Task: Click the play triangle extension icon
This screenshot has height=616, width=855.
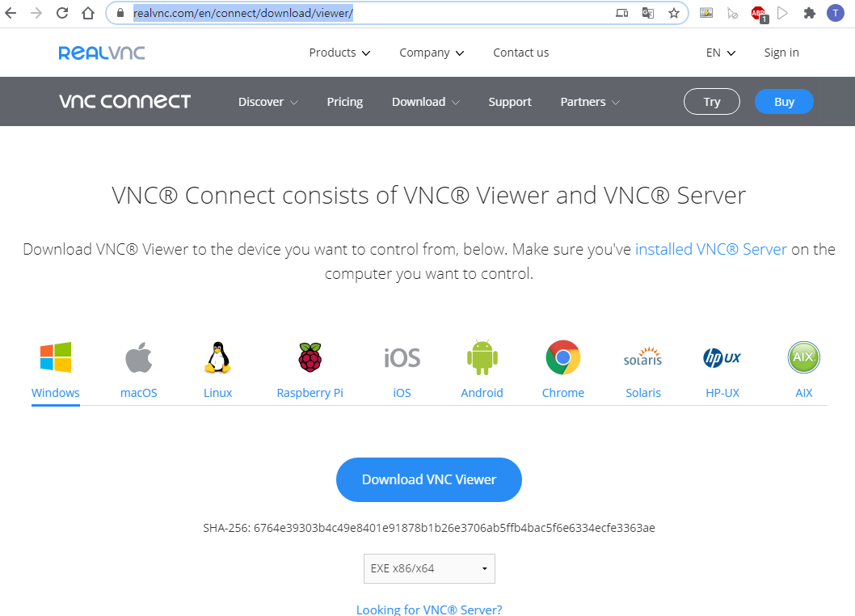Action: pos(782,13)
